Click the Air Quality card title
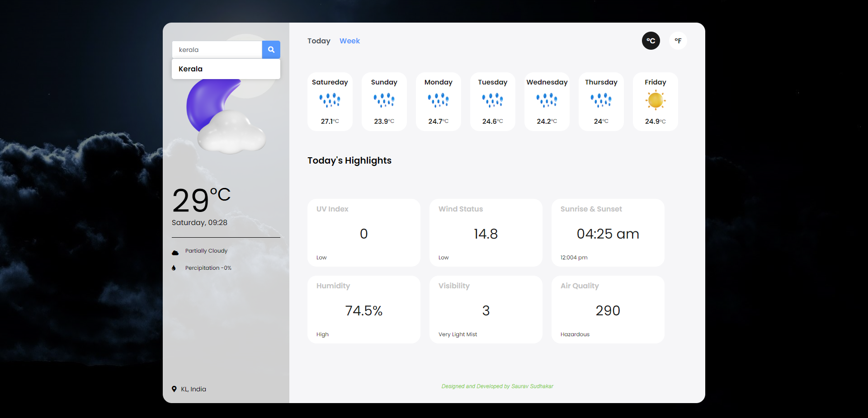Viewport: 868px width, 418px height. coord(580,286)
